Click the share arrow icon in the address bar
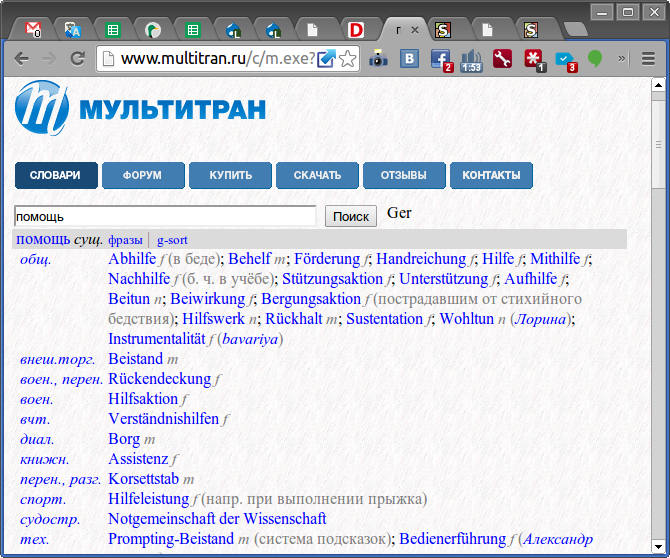Screen dimensions: 670x558 click(326, 59)
